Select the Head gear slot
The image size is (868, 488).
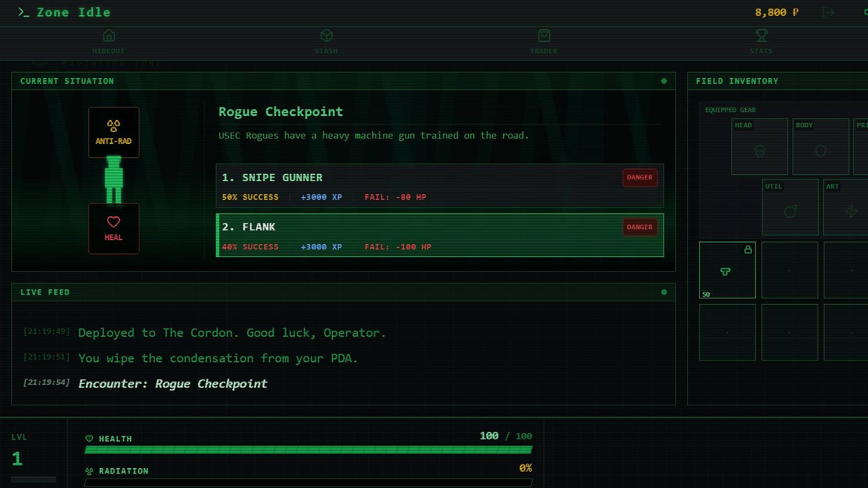(759, 146)
